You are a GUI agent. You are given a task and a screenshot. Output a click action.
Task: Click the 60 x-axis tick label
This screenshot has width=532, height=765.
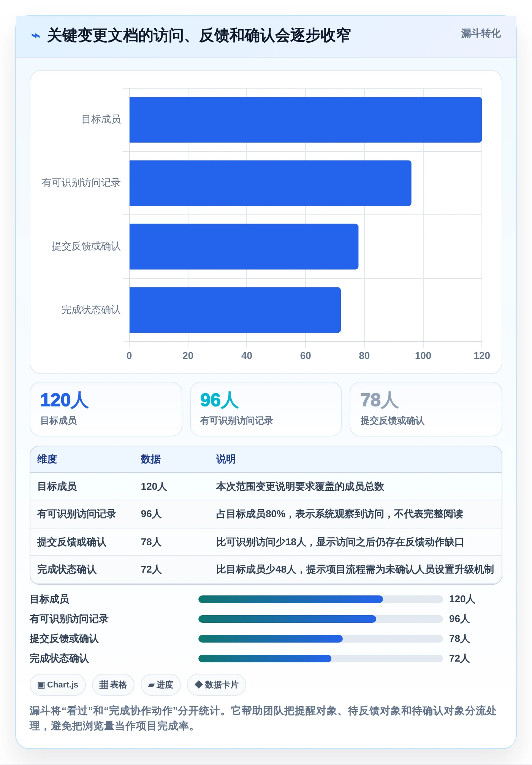306,356
